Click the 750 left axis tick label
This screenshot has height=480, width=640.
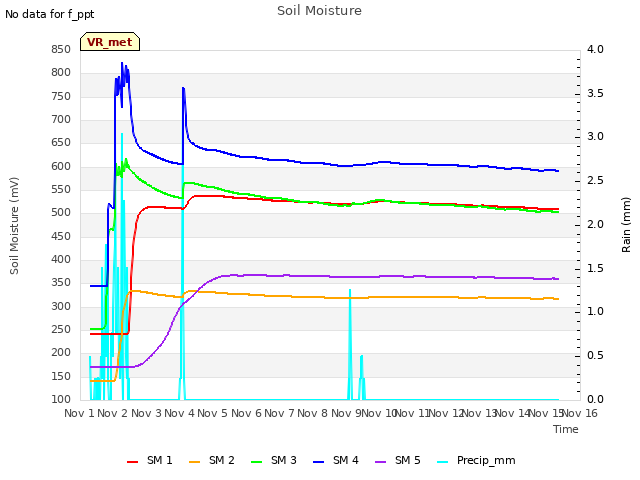(x=61, y=96)
